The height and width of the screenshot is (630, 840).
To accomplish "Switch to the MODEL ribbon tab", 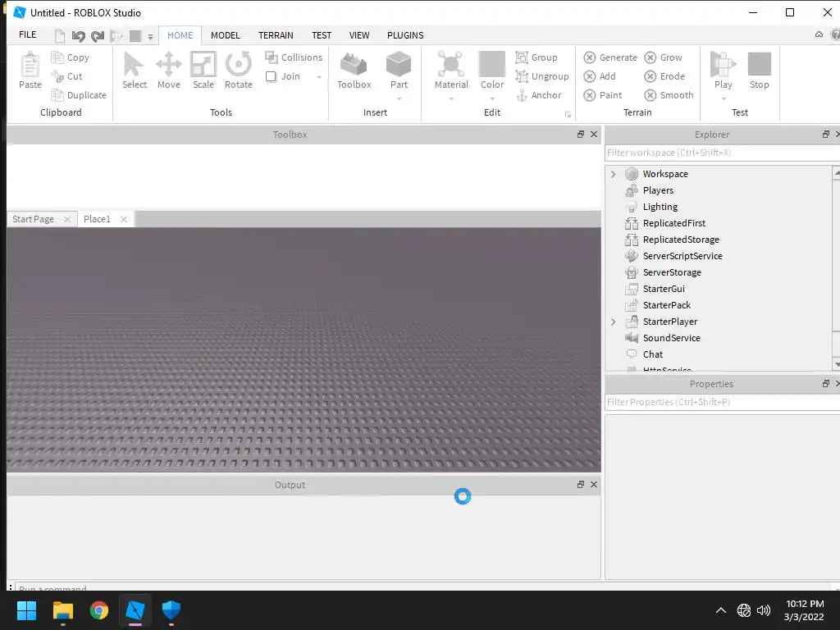I will click(x=225, y=35).
